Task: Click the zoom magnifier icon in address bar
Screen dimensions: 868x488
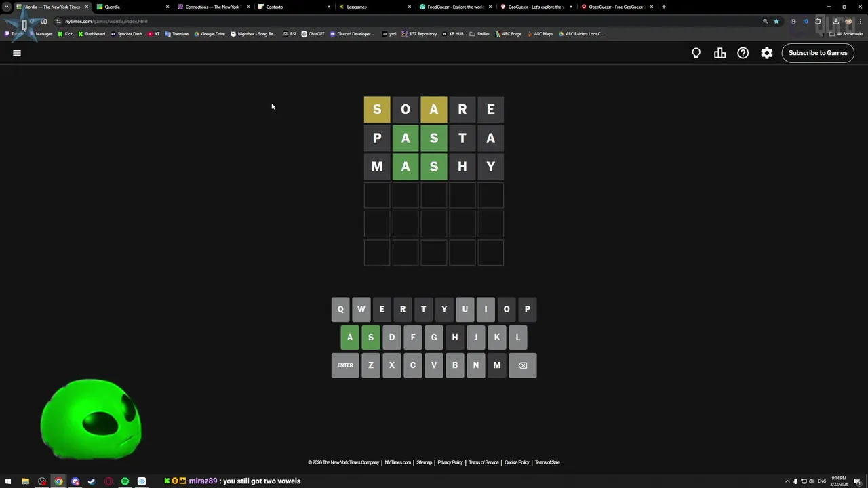Action: [766, 21]
